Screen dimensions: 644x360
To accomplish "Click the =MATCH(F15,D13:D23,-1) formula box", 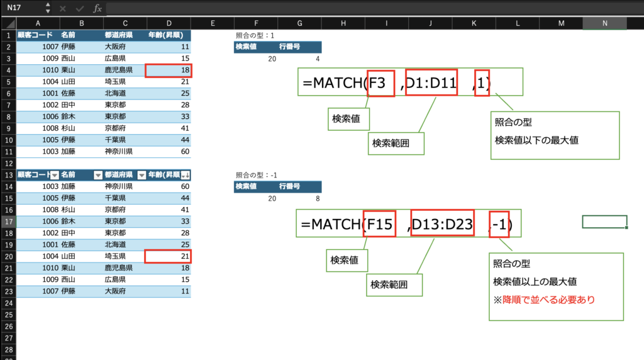I will pyautogui.click(x=408, y=225).
